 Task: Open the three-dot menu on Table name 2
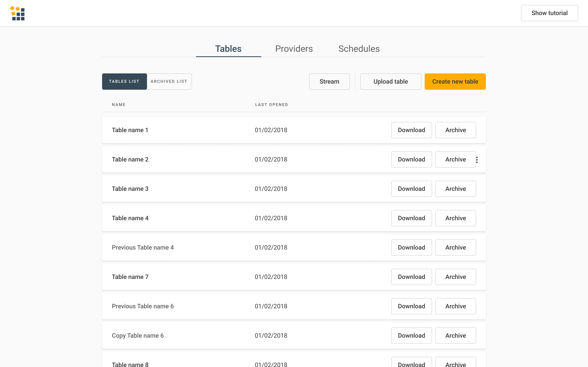pos(477,160)
